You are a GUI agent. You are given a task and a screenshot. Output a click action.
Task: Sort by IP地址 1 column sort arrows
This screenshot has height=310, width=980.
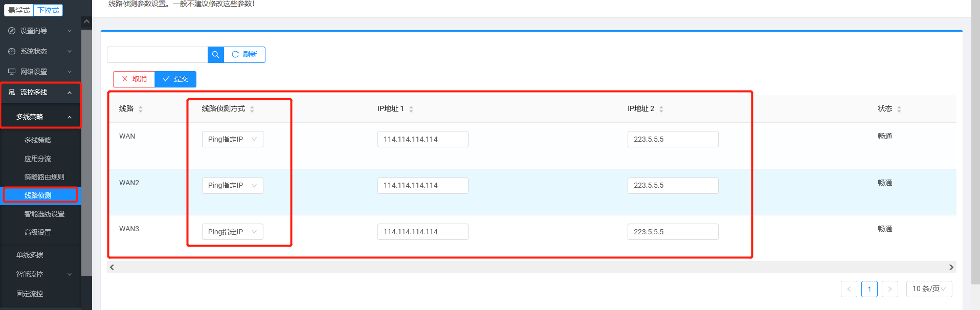tap(411, 109)
